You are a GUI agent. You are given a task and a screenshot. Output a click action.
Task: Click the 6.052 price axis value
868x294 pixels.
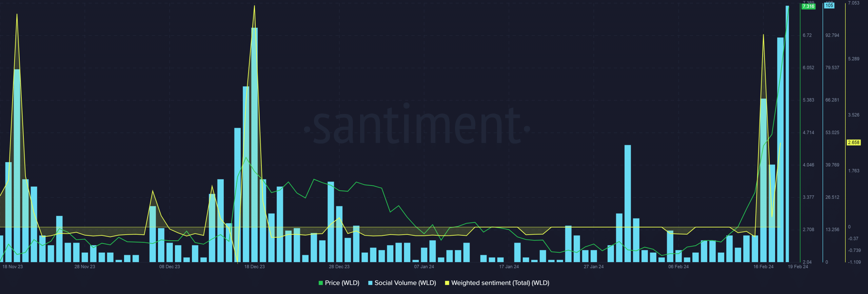tap(808, 67)
